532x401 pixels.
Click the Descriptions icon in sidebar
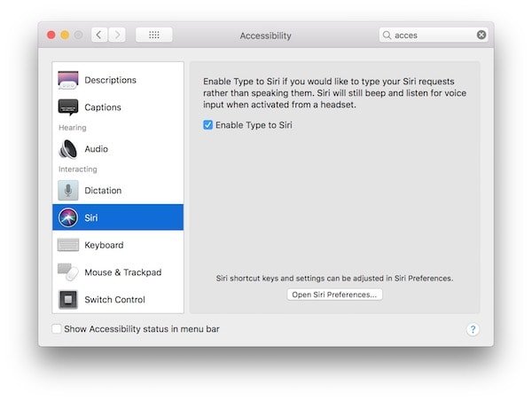pyautogui.click(x=68, y=80)
